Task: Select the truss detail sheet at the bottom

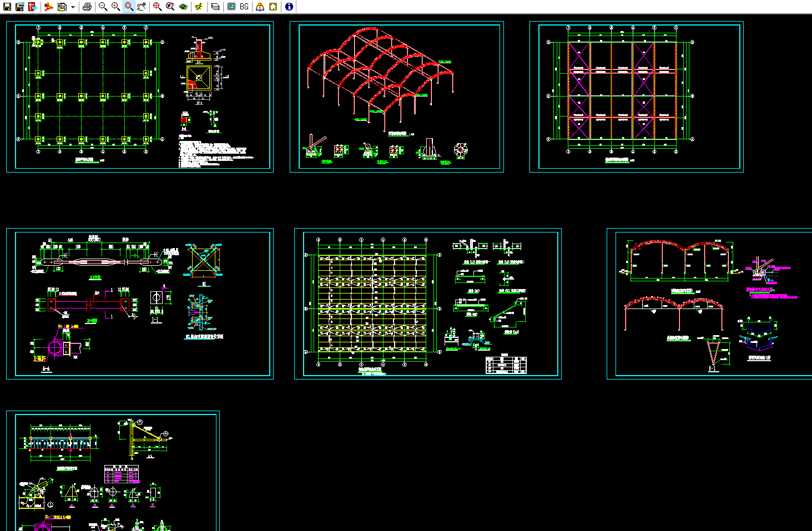Action: pyautogui.click(x=113, y=471)
